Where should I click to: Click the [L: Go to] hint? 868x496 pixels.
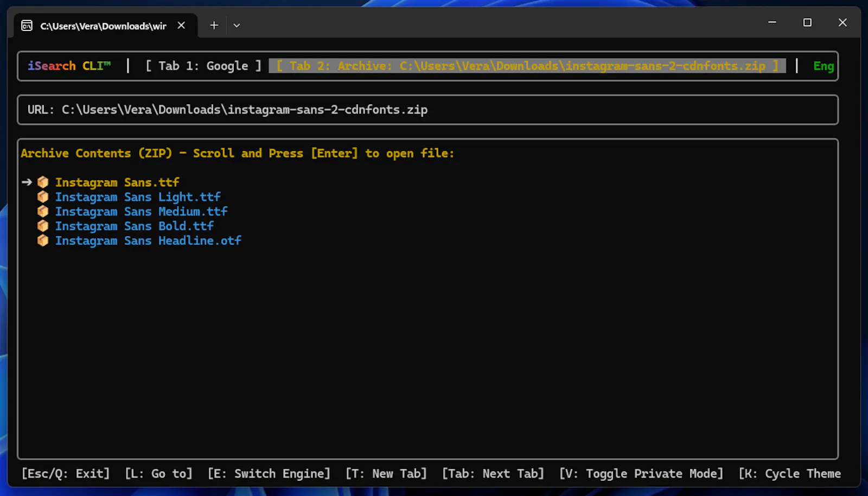click(158, 474)
